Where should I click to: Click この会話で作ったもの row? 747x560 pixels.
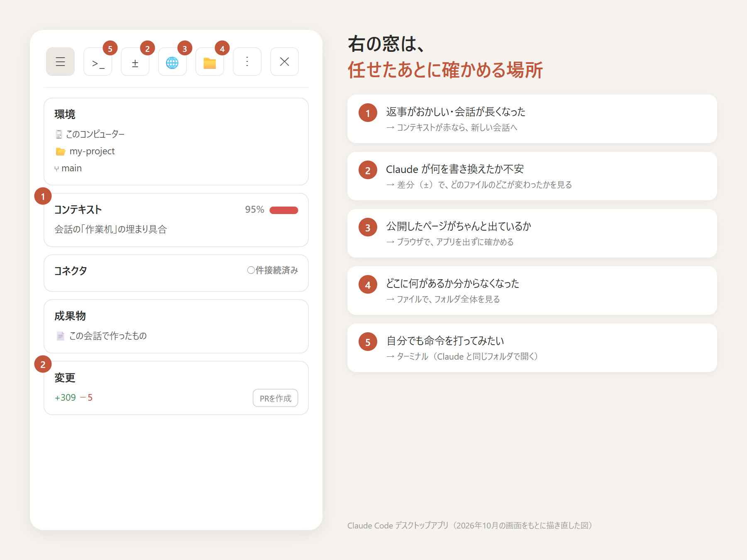[101, 336]
